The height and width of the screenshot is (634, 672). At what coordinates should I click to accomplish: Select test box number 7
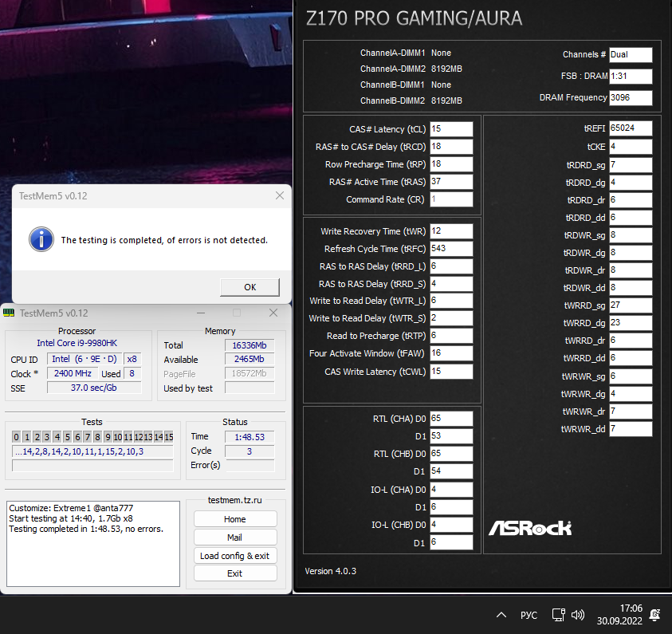point(88,437)
